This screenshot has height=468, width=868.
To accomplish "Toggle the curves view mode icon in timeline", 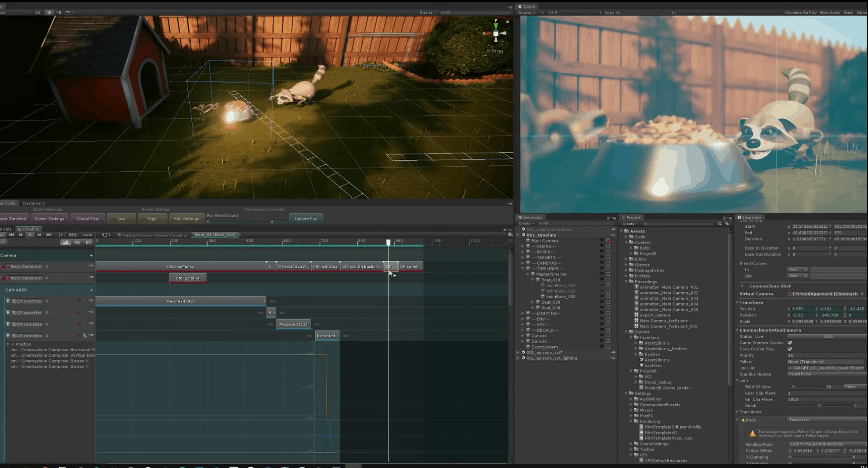I will (x=66, y=243).
